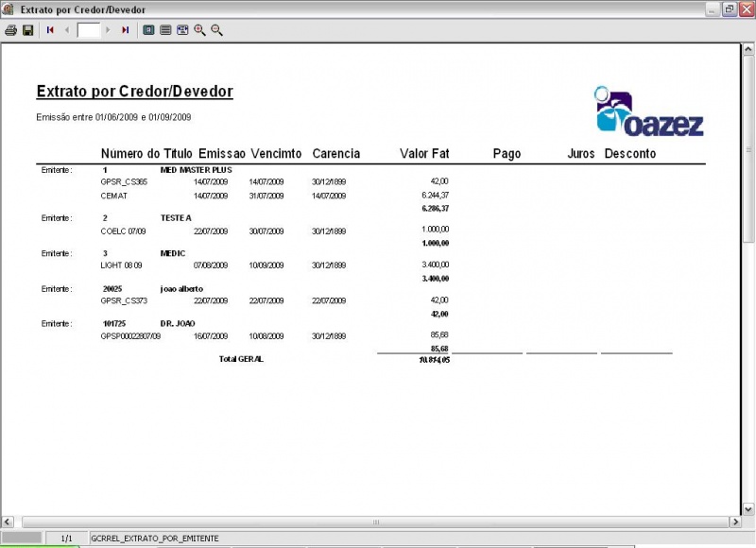Restore the Extrato por Credor/Devedor window
Viewport: 756px width, 548px height.
point(730,9)
